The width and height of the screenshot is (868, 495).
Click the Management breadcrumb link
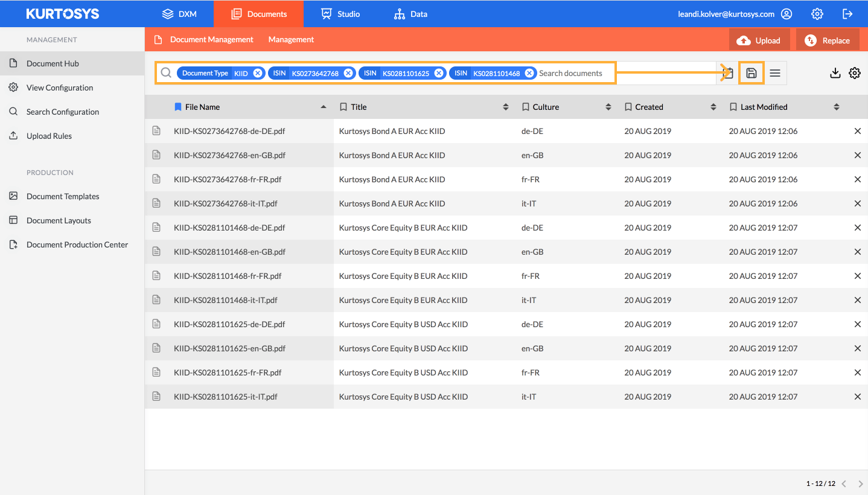click(291, 39)
